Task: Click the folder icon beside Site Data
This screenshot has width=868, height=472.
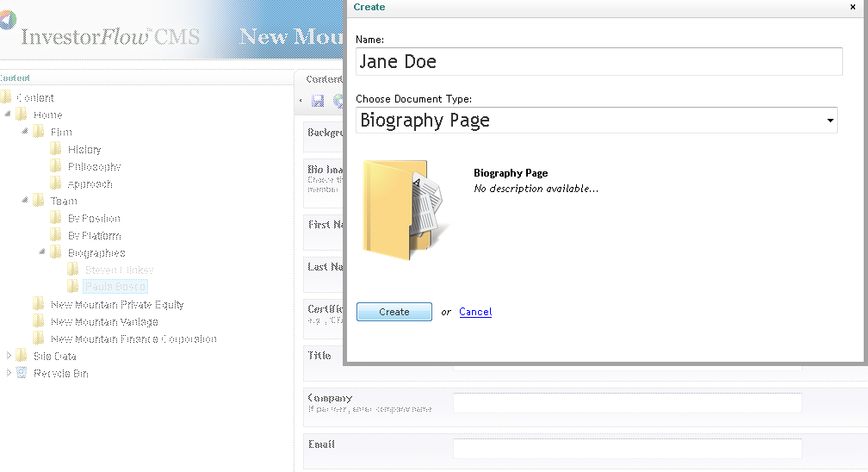Action: click(x=22, y=356)
